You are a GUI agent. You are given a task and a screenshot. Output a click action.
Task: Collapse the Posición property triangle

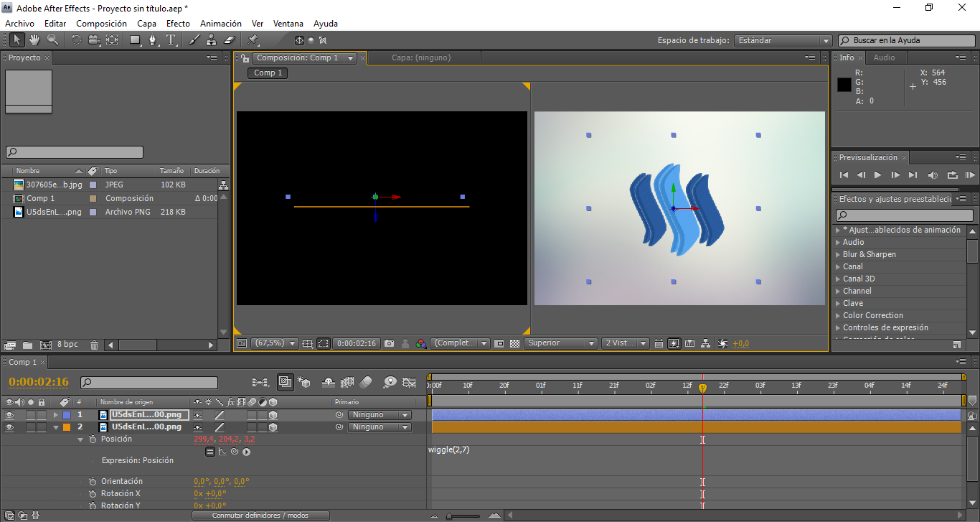(80, 439)
